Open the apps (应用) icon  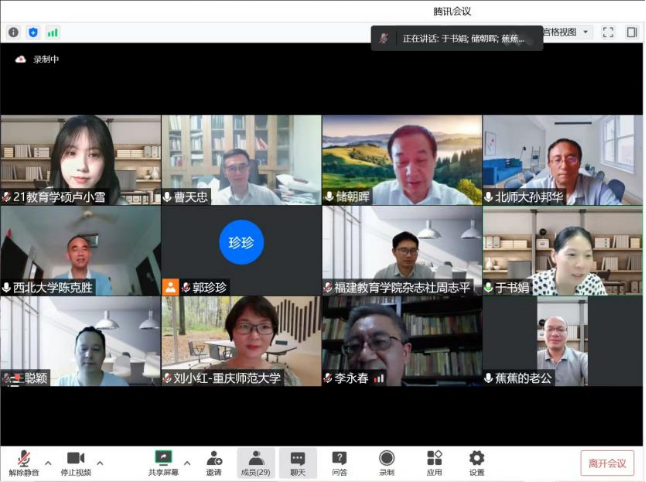click(434, 461)
